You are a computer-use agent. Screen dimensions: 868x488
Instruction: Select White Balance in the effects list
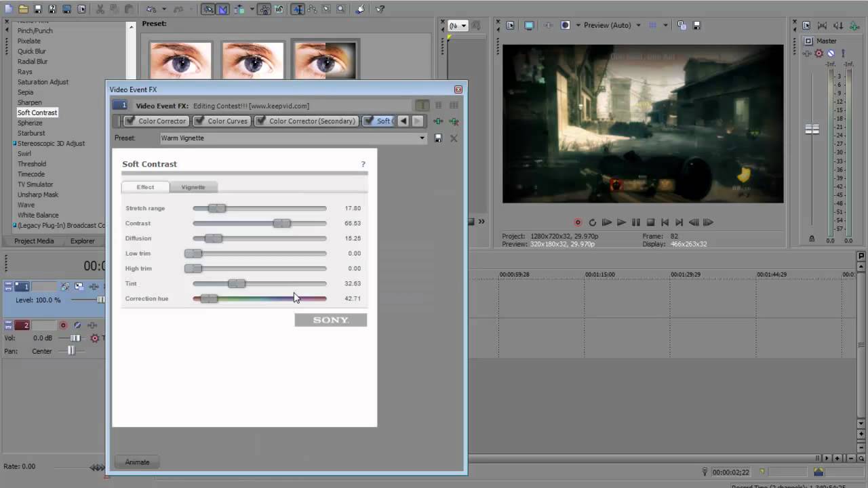38,215
